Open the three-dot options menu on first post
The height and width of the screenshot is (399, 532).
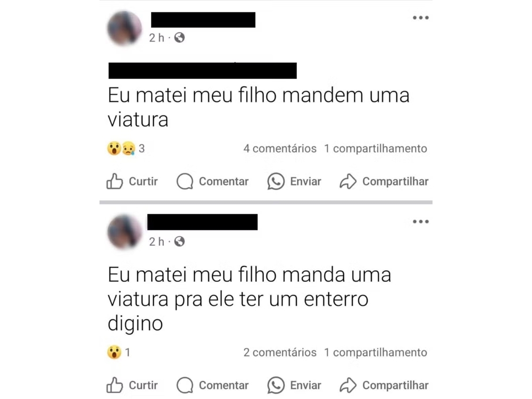421,18
